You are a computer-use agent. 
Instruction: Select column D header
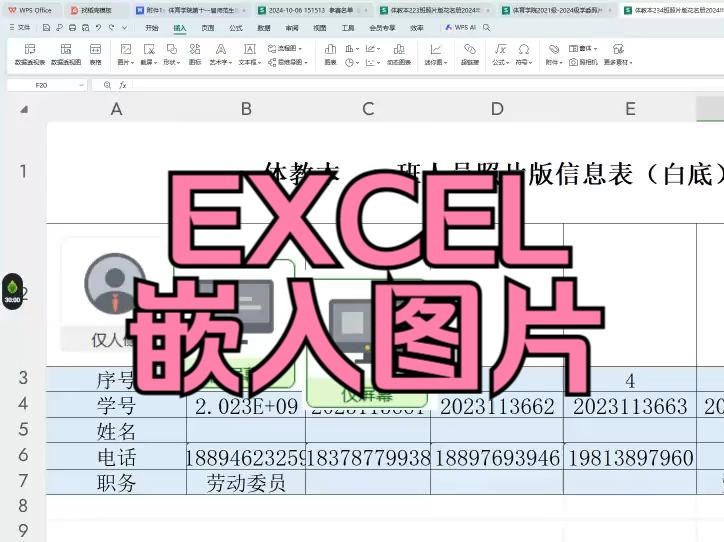(497, 109)
